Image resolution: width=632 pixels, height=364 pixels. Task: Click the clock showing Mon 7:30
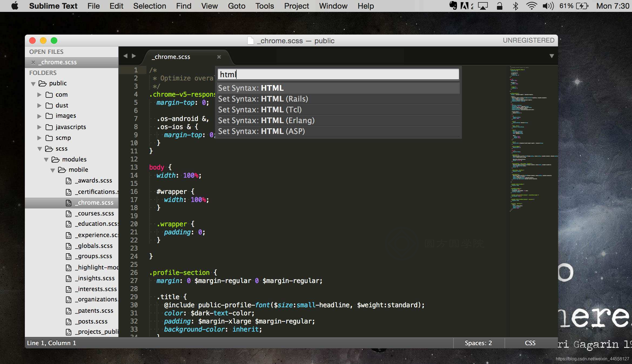(x=613, y=6)
